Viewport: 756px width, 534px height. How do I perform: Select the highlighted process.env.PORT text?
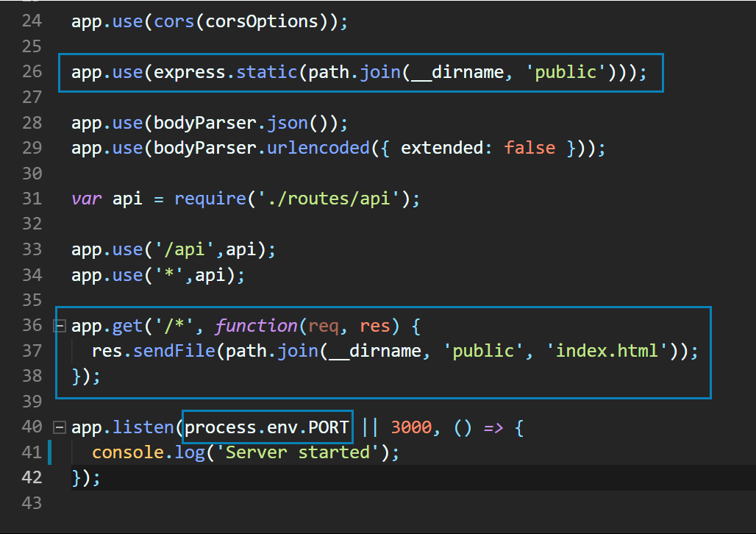[x=267, y=427]
